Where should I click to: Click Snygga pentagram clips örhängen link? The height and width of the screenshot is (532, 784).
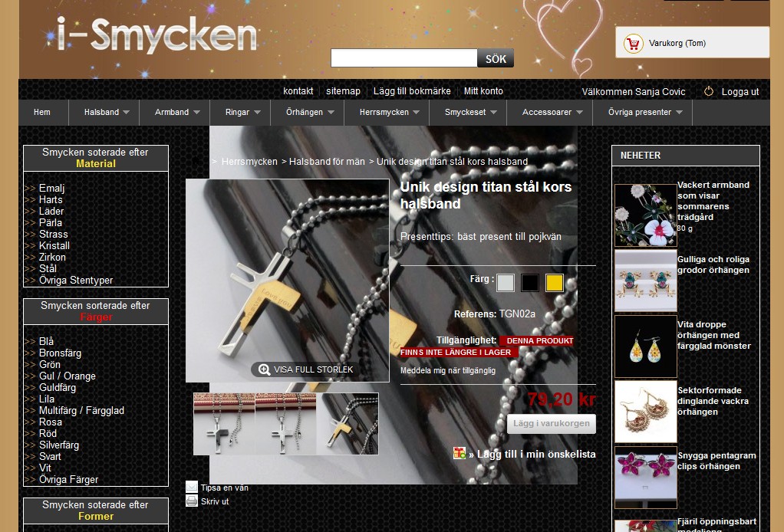tap(717, 461)
